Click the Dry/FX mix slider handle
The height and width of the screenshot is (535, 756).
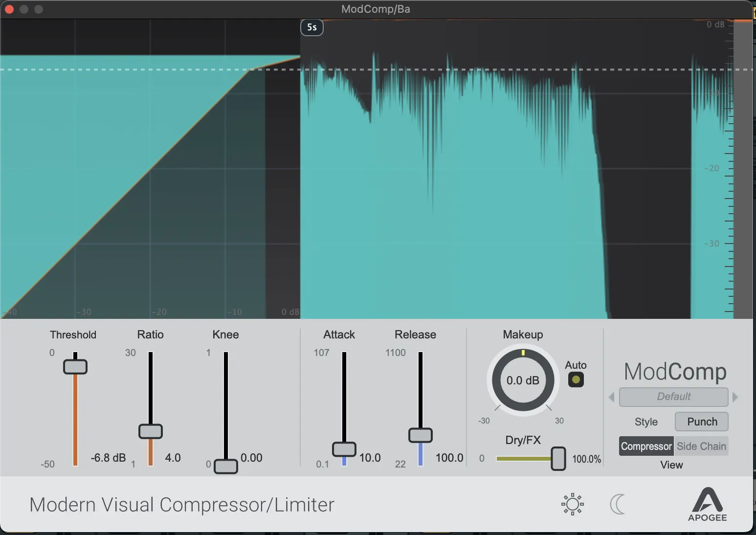(x=558, y=459)
